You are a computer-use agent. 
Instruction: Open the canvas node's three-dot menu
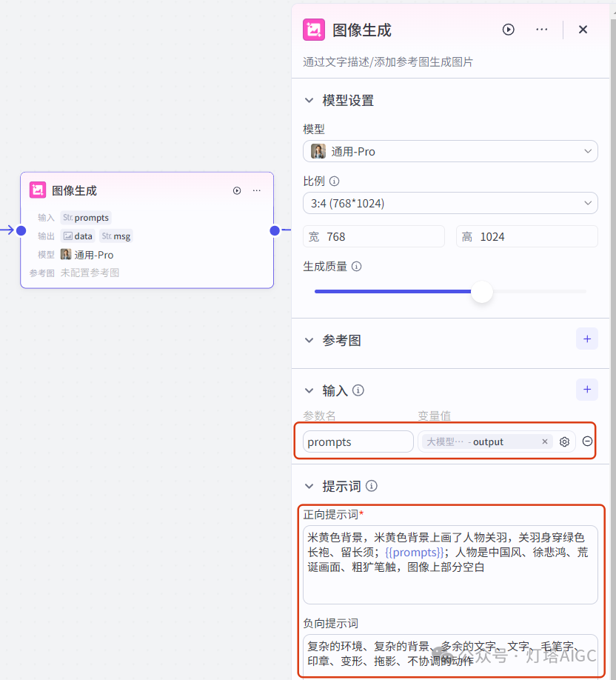(x=257, y=190)
